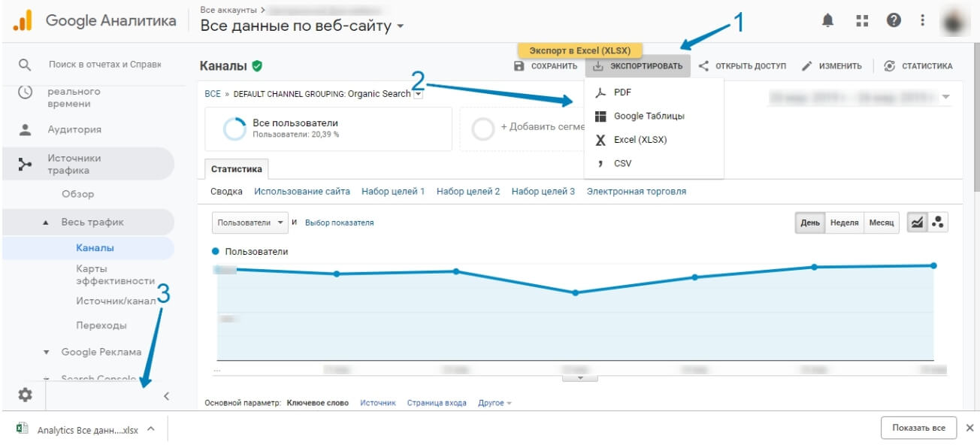Open Использование сайта sub-tab
The width and height of the screenshot is (980, 445).
pos(302,191)
